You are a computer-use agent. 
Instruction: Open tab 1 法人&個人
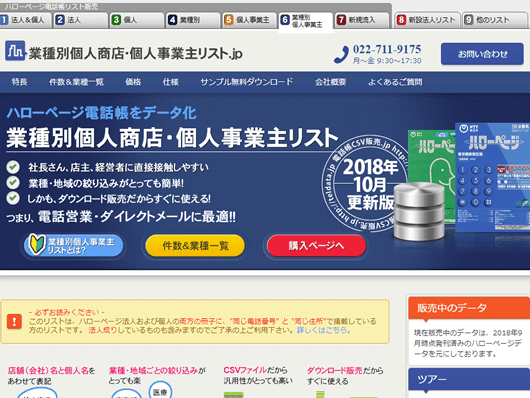[x=25, y=20]
